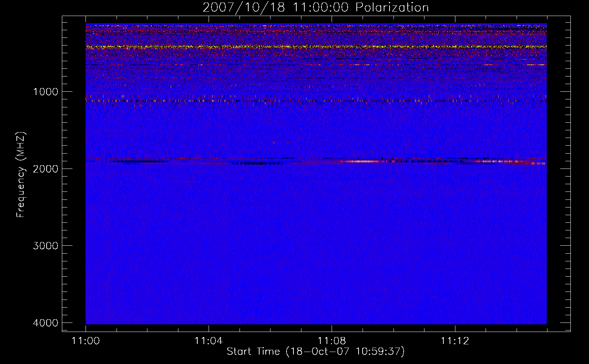Click the 1000 frequency tick label

46,91
